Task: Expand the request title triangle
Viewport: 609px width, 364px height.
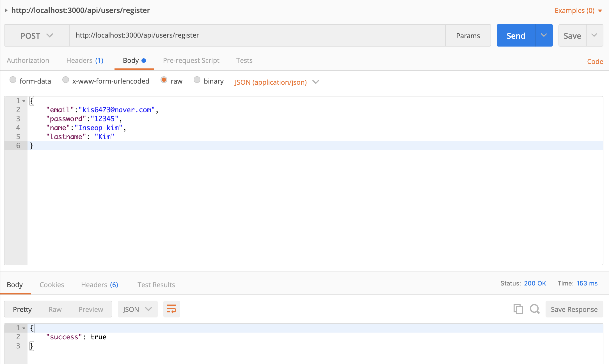Action: tap(6, 10)
